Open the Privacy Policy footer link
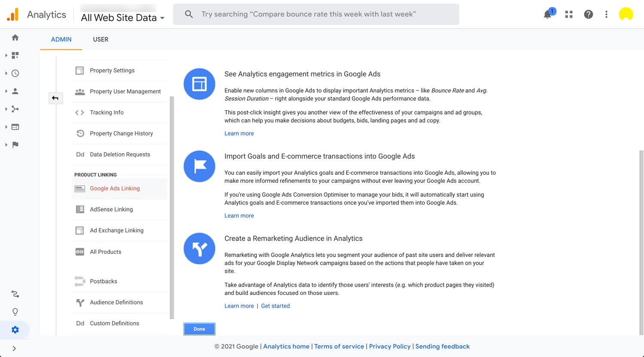Viewport: 644px width, 357px height. click(390, 346)
